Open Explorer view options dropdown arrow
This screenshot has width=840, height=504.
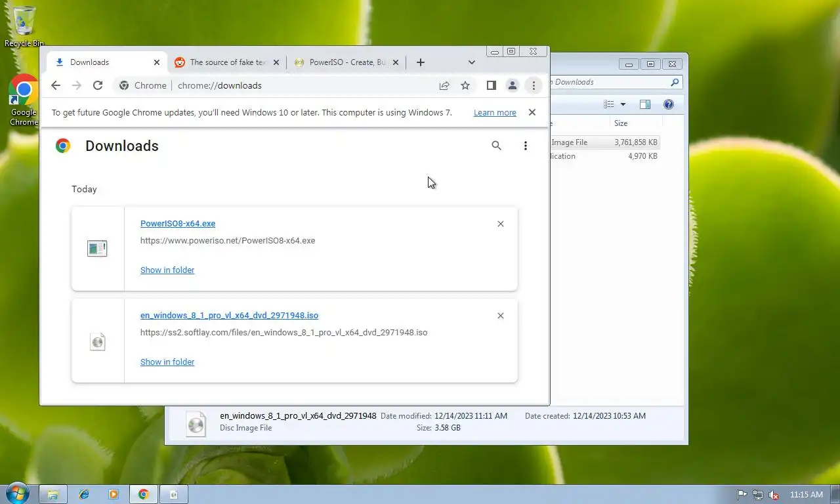tap(623, 104)
